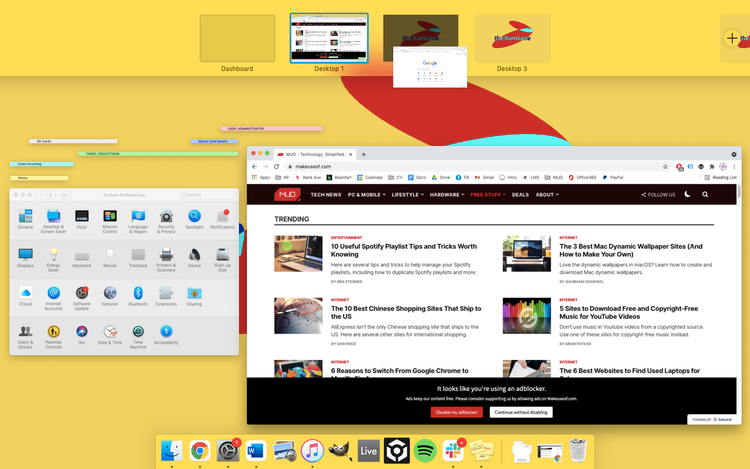Open the 10 Useful Spotify Playlist Tips article
Image resolution: width=750 pixels, height=469 pixels.
click(x=404, y=250)
